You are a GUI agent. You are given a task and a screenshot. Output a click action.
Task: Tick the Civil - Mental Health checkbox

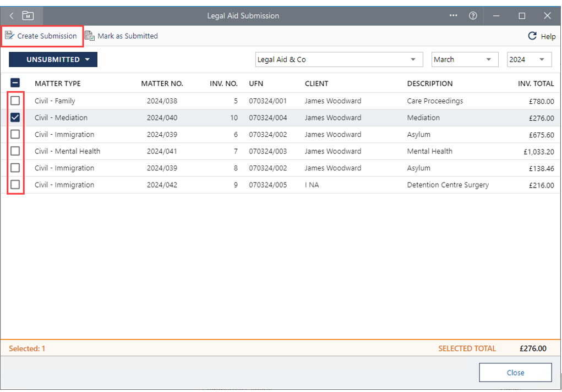tap(15, 151)
